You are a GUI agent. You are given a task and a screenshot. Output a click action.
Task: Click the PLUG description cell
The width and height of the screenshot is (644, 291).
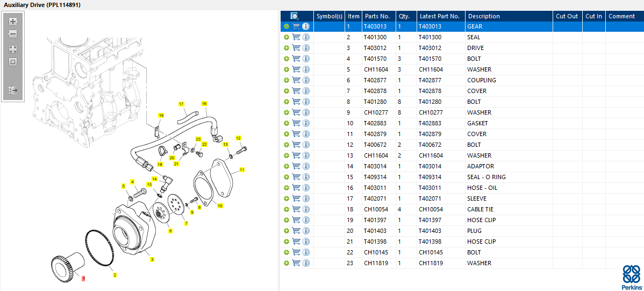[509, 231]
